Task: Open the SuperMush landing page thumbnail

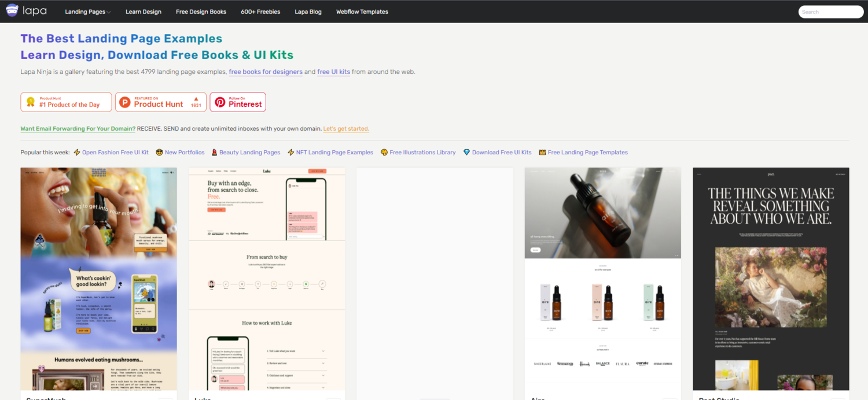Action: pos(99,279)
